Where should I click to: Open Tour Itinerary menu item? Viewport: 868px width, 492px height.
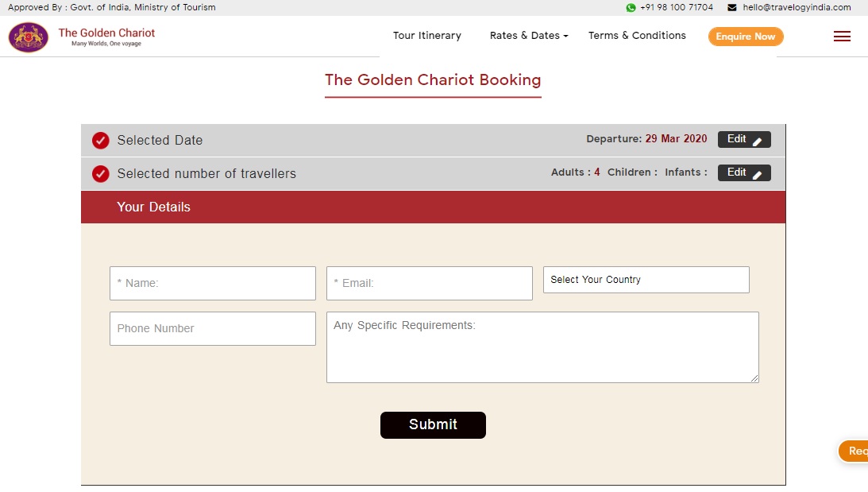click(x=426, y=36)
